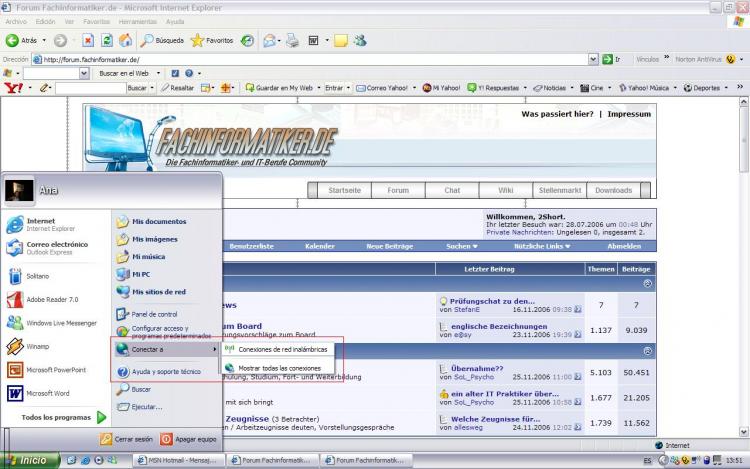Open Correo Yahoo! mail button
Image resolution: width=750 pixels, height=469 pixels.
tap(382, 88)
